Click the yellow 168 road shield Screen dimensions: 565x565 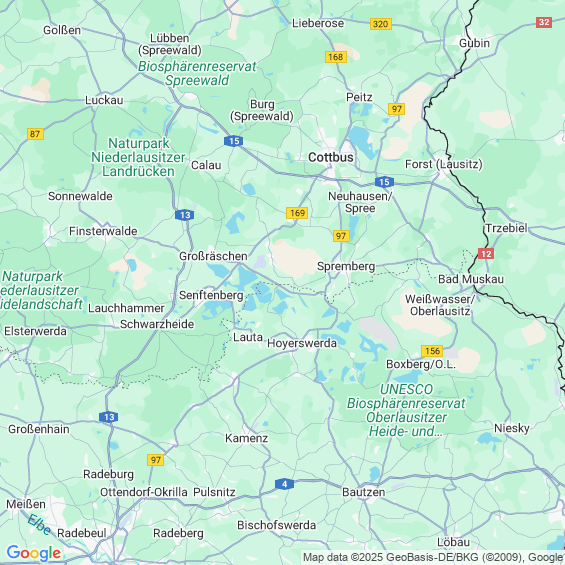(336, 57)
